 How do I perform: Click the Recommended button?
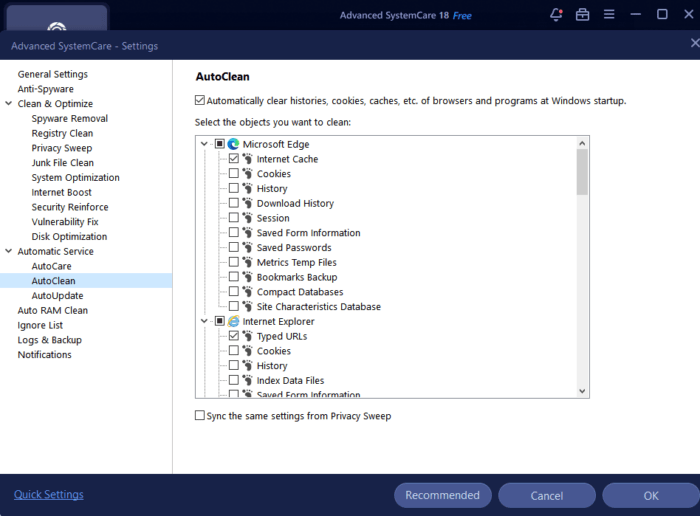click(442, 495)
